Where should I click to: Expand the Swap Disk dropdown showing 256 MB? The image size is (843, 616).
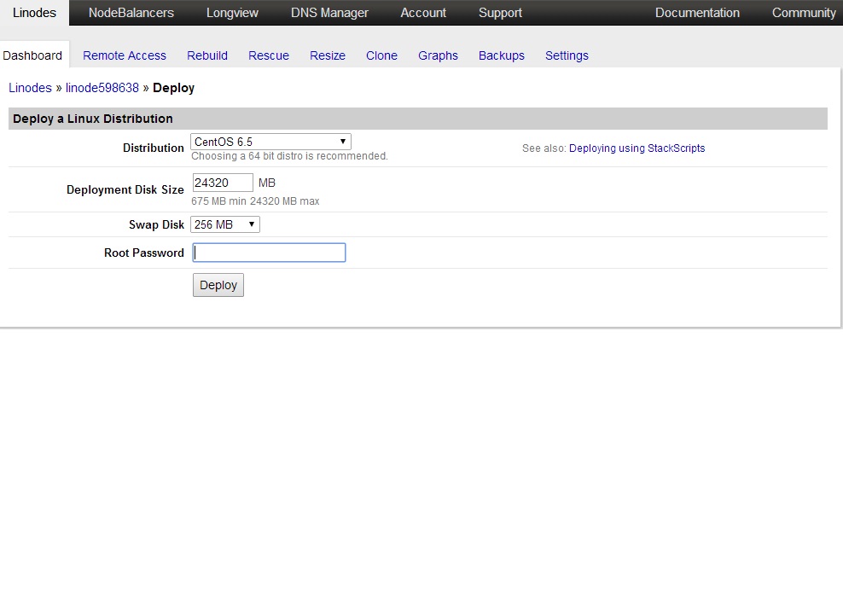224,224
